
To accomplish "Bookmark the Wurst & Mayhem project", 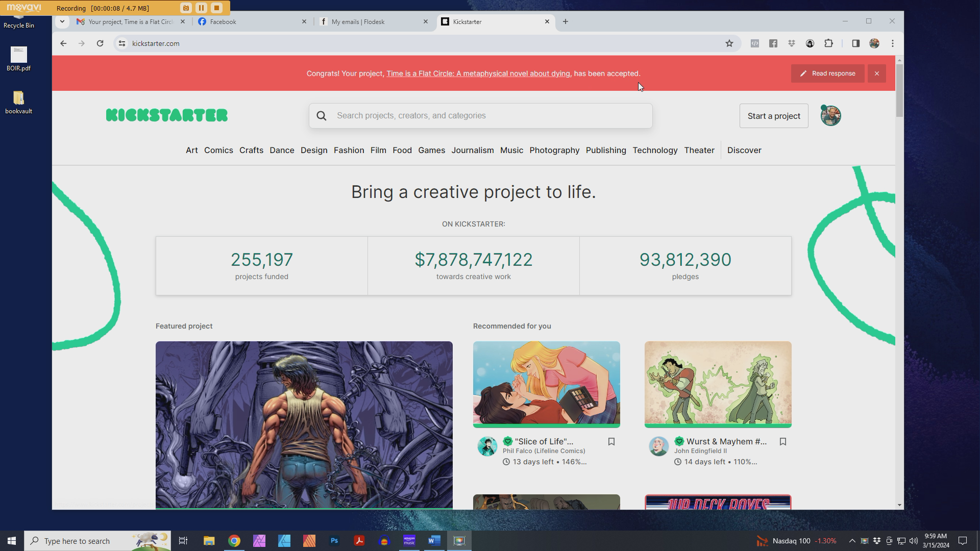I will point(782,442).
